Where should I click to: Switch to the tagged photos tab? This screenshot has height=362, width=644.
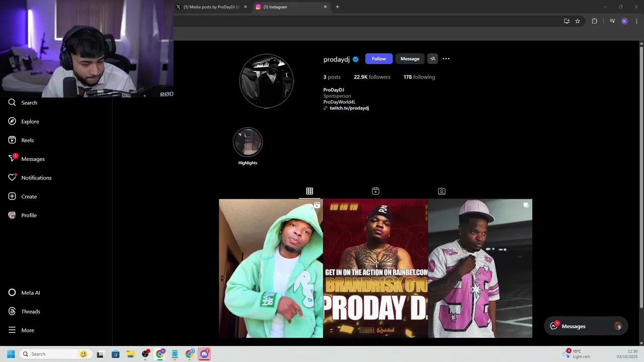(442, 191)
